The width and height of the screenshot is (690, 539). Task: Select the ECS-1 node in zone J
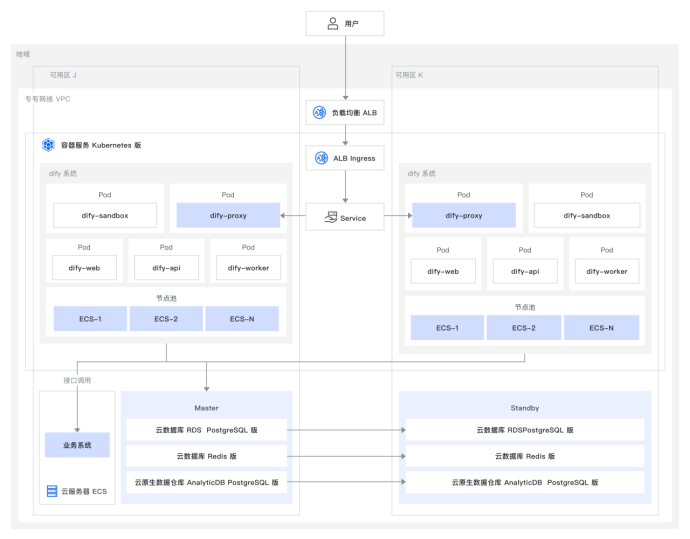pyautogui.click(x=90, y=319)
